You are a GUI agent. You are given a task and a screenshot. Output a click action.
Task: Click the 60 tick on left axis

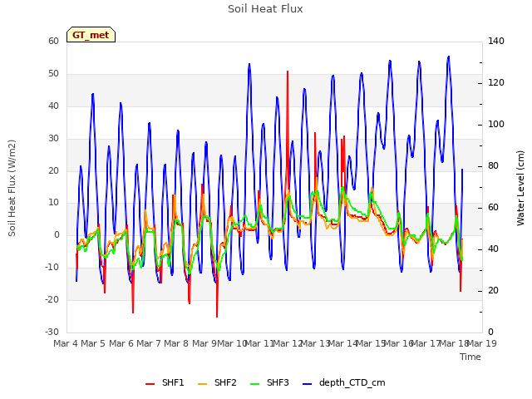[x=53, y=41]
